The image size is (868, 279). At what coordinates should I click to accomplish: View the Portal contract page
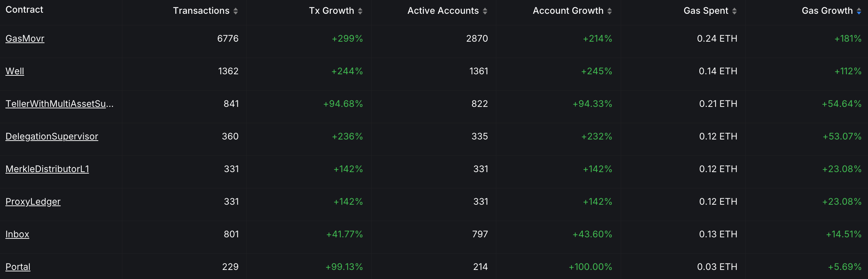18,267
